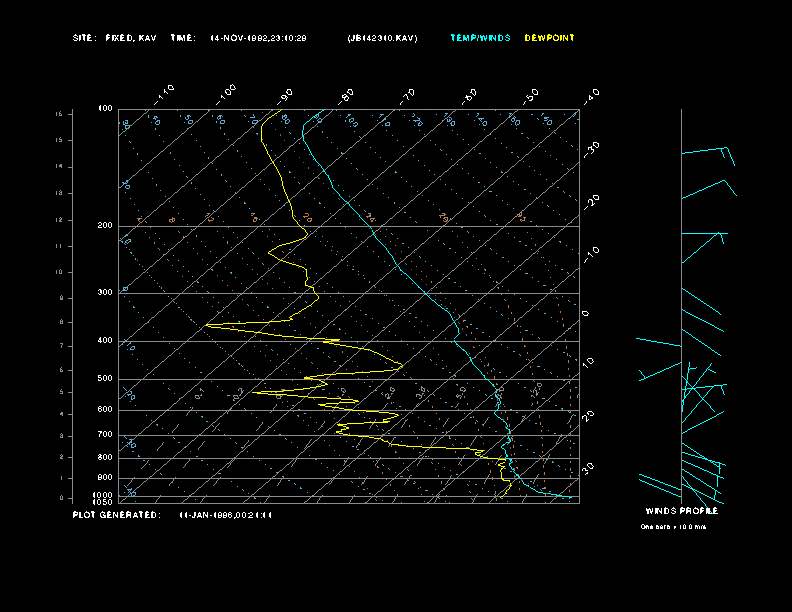
Task: Click the filename (JB142310.KAV) label
Action: point(382,38)
